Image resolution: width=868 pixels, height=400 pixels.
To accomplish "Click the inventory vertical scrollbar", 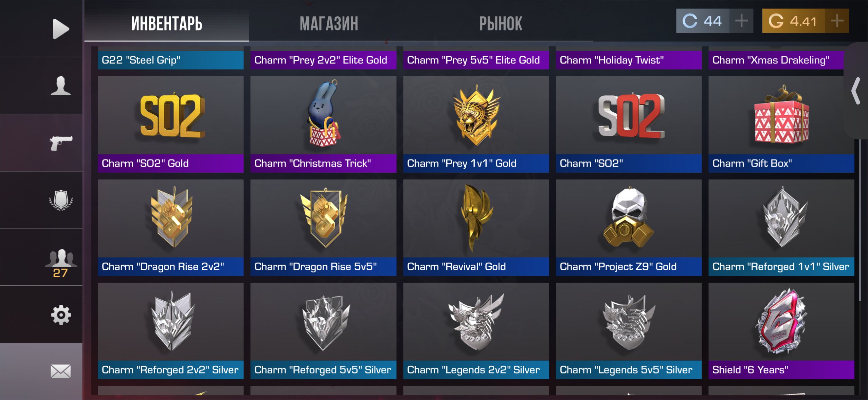I will pyautogui.click(x=860, y=220).
